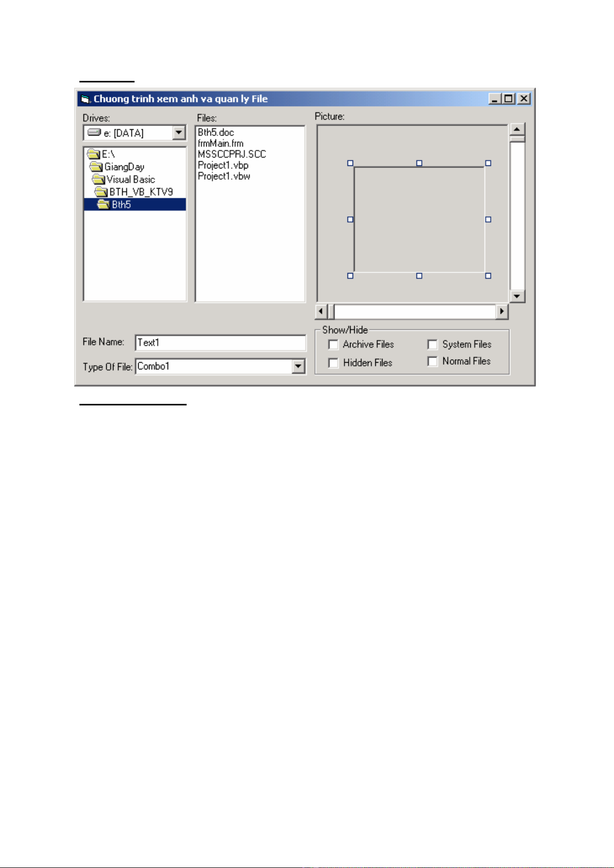Tick the Normal Files checkbox
614x868 pixels.
click(x=433, y=362)
